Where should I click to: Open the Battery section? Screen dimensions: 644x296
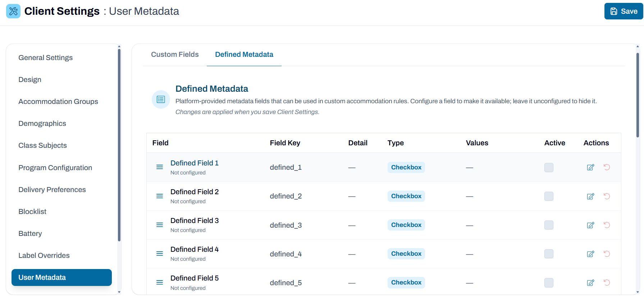[30, 233]
